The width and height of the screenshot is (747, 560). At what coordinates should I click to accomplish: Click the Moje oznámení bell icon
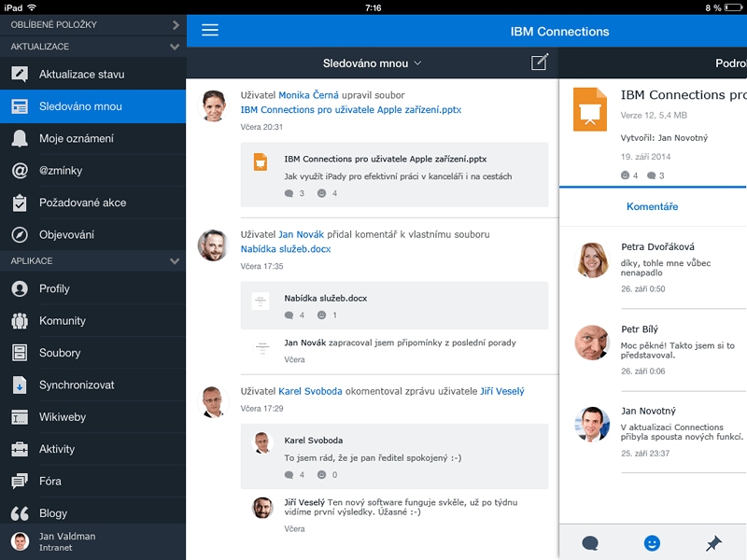(x=20, y=138)
